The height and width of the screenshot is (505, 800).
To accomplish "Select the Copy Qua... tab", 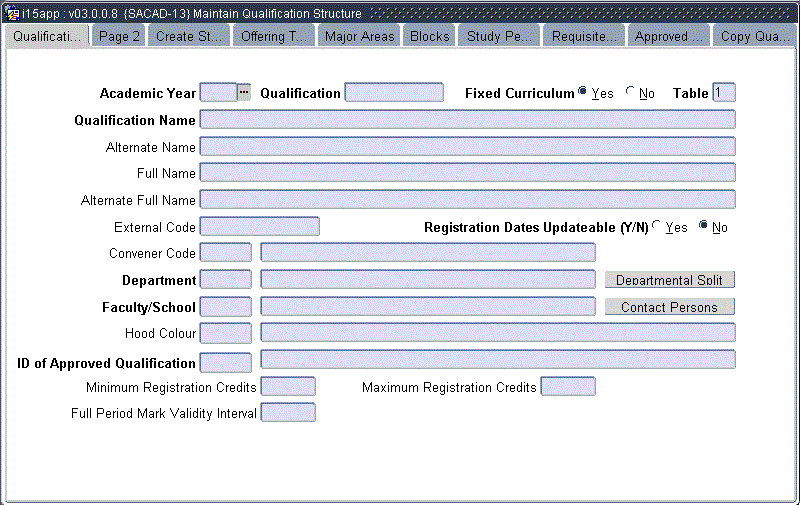I will [755, 36].
